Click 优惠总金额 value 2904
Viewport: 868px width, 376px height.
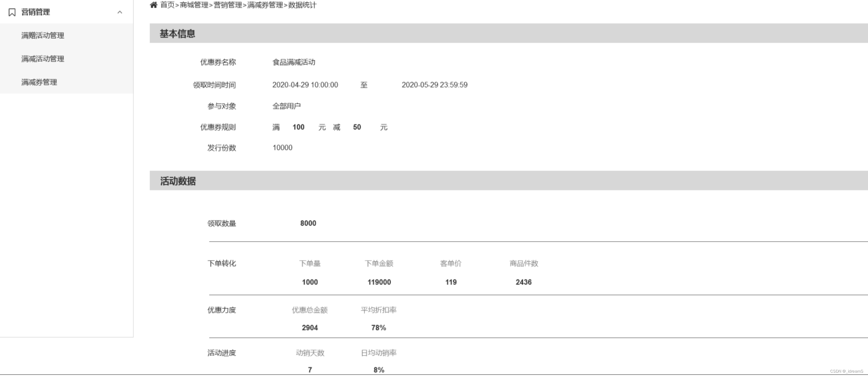click(310, 328)
